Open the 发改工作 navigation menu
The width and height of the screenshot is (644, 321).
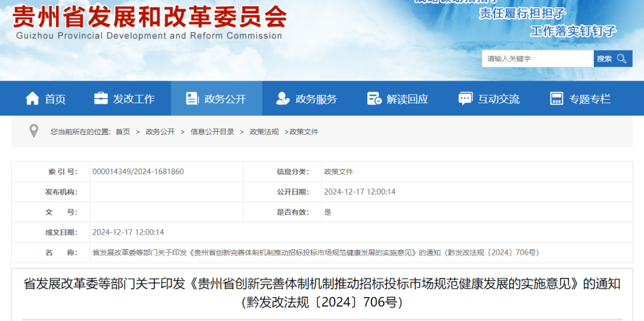(134, 99)
